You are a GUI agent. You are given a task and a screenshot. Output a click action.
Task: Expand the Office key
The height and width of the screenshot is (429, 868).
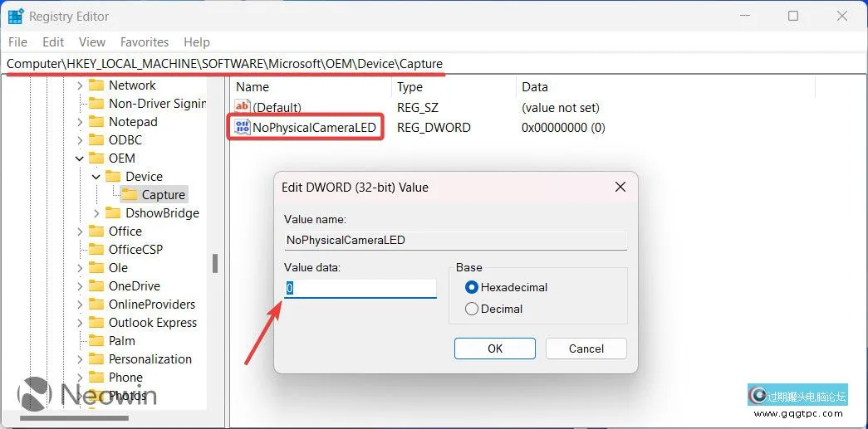[x=80, y=232]
